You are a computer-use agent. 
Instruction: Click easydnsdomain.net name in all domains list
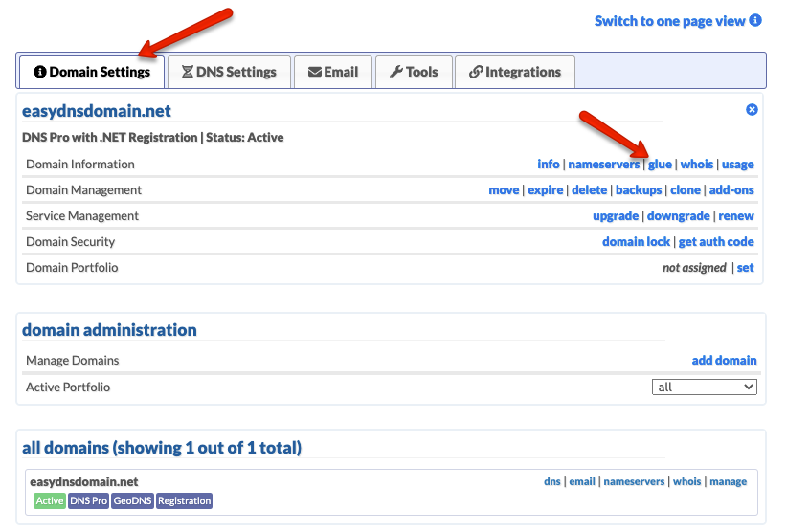[84, 482]
